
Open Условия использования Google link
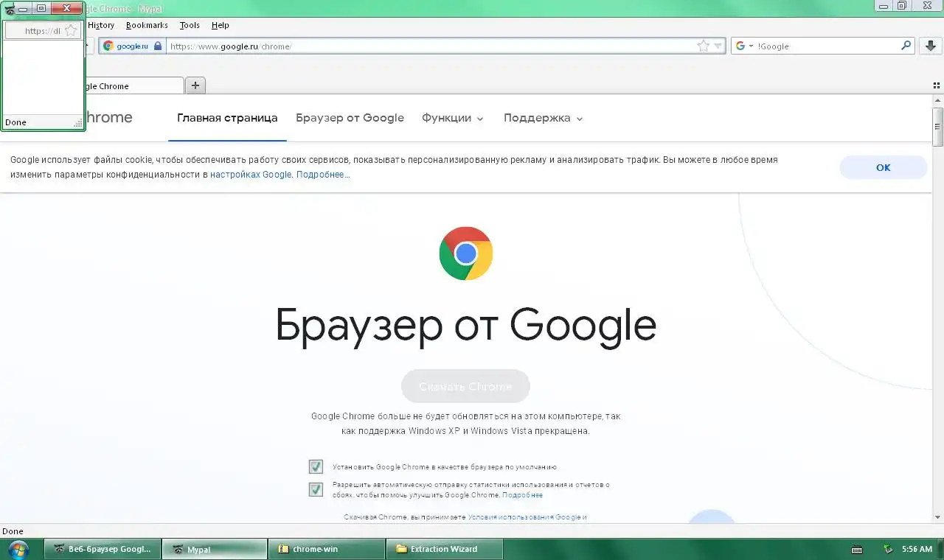[524, 517]
